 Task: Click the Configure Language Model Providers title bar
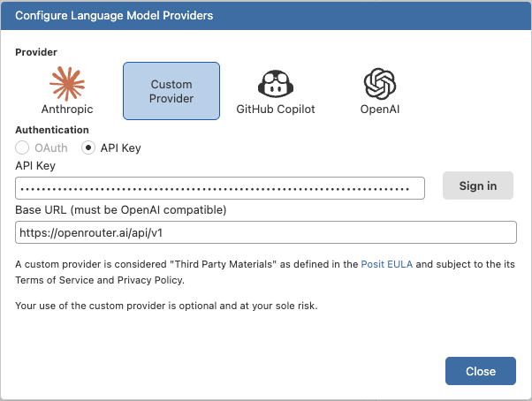click(265, 16)
